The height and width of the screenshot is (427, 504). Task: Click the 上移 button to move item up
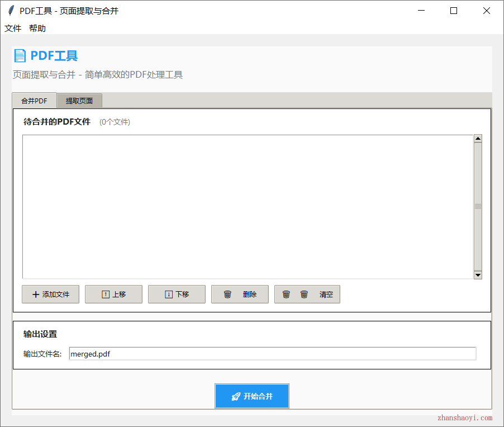113,295
